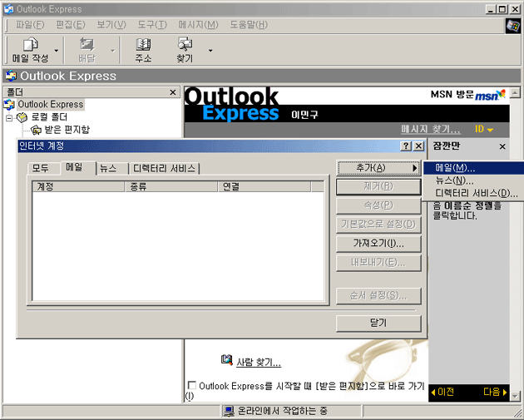Open the 도움말(H) menu

click(249, 25)
